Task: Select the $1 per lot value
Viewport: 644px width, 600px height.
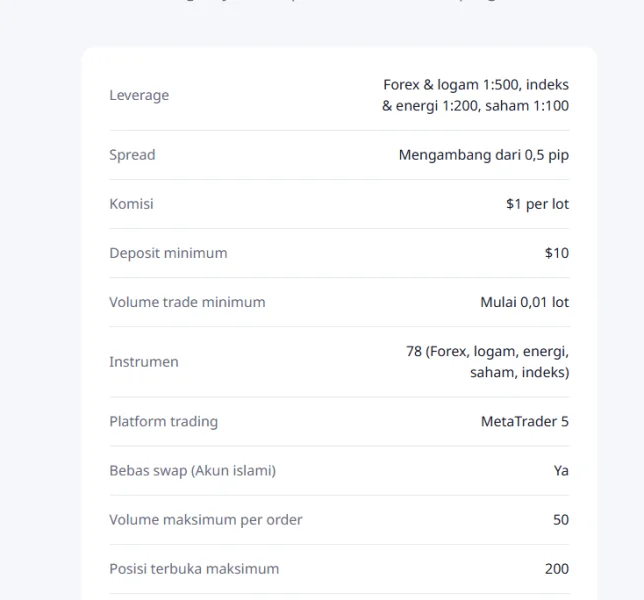Action: coord(537,204)
